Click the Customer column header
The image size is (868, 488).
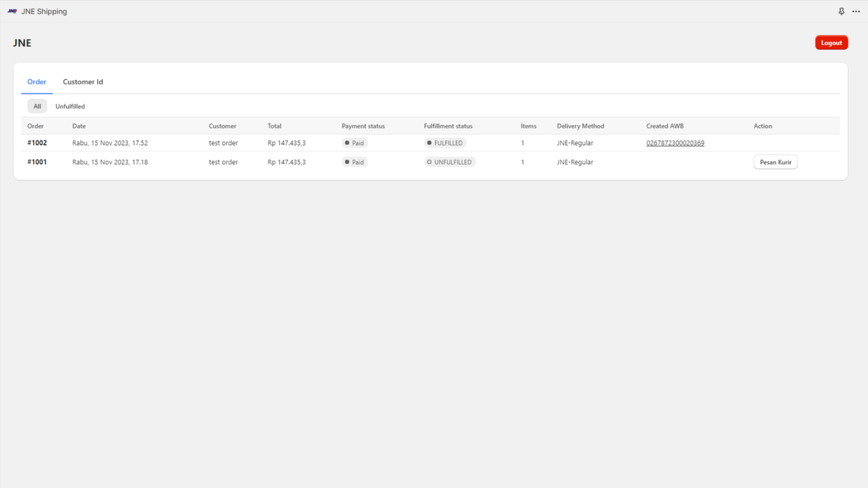point(222,126)
